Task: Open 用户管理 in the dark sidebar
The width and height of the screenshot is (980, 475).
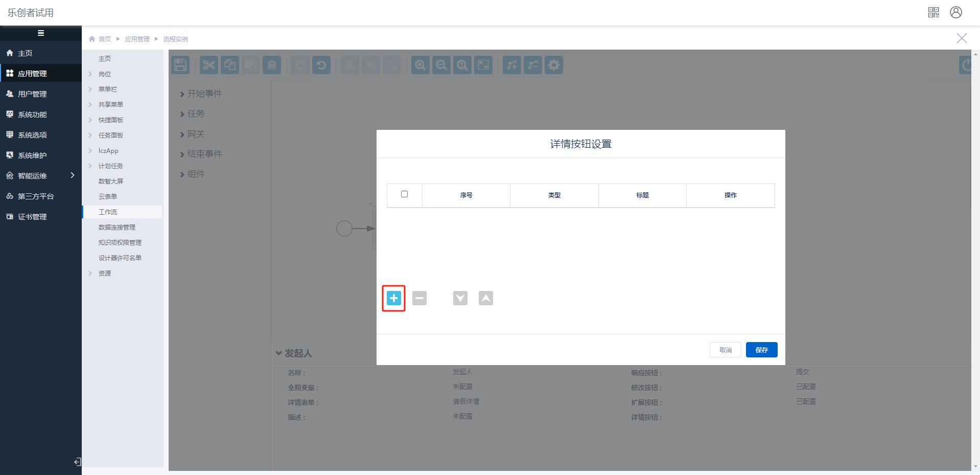Action: [x=41, y=94]
